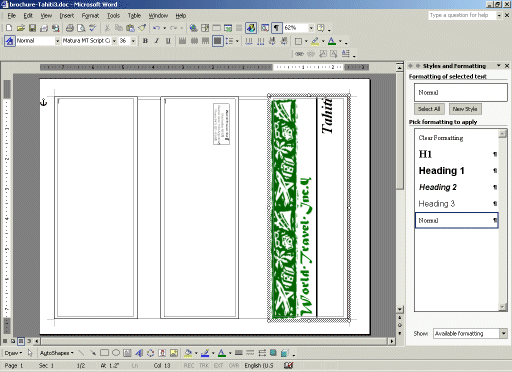Open the Tables and Borders toolbar
512x372 pixels.
coord(205,28)
